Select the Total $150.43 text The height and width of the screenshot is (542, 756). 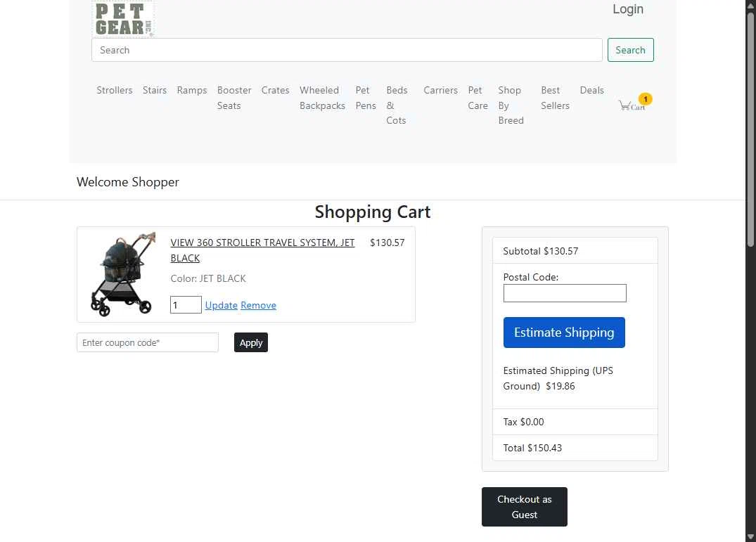pos(532,448)
